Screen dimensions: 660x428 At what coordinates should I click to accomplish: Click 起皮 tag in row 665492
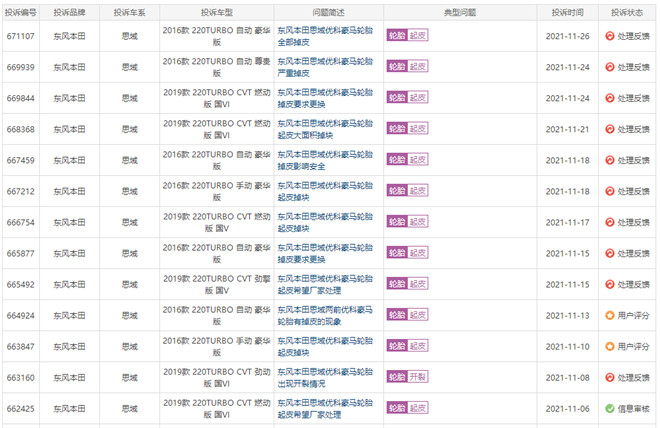click(418, 284)
